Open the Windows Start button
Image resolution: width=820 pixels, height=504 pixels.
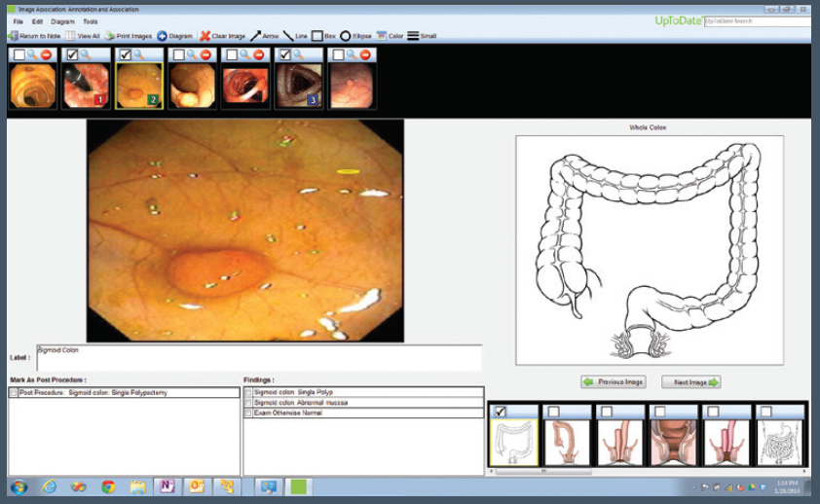[19, 487]
